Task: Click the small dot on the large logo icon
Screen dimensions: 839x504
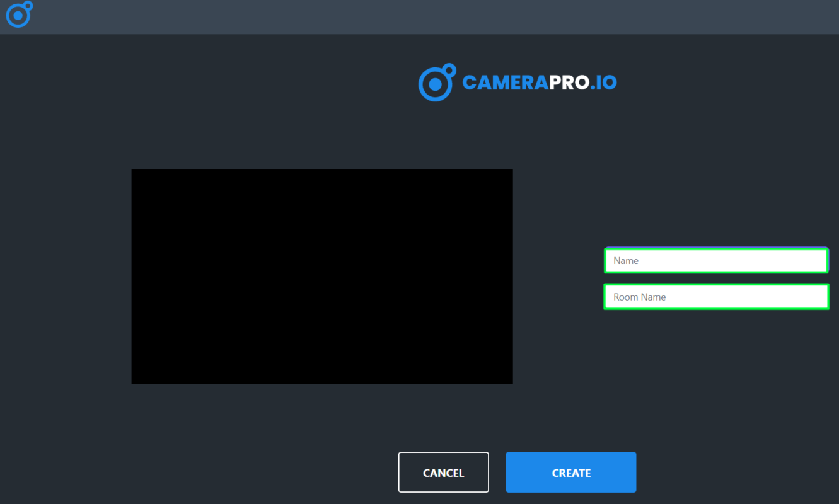Action: click(449, 70)
